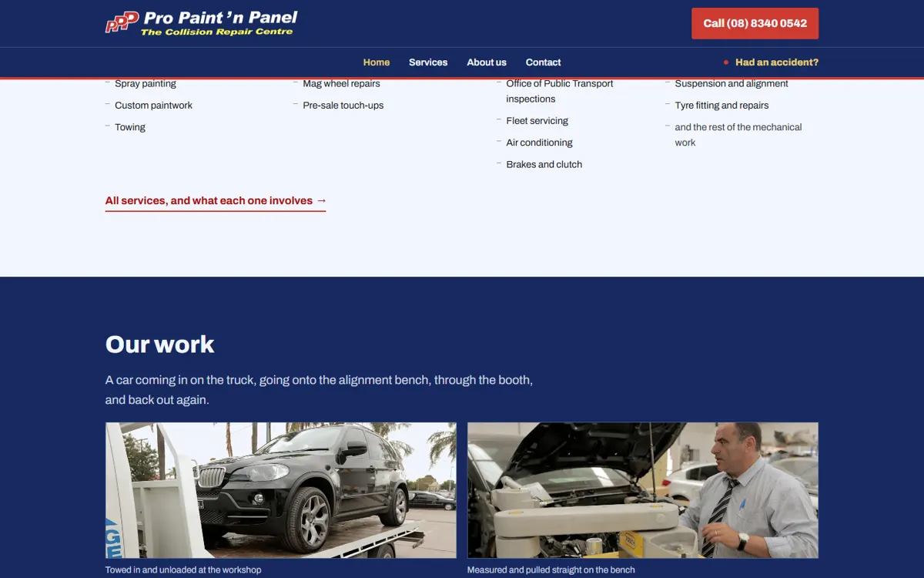Select 'and the rest of the mechanical work' text
The width and height of the screenshot is (924, 578).
pyautogui.click(x=738, y=135)
